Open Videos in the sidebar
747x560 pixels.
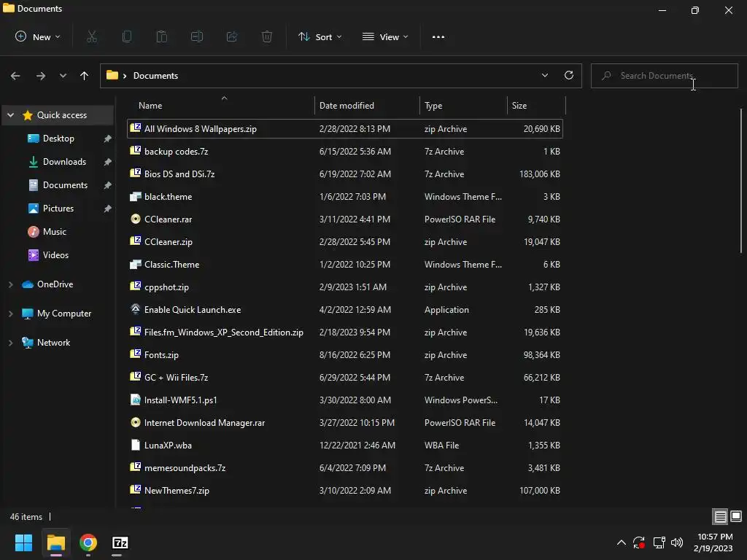coord(55,255)
